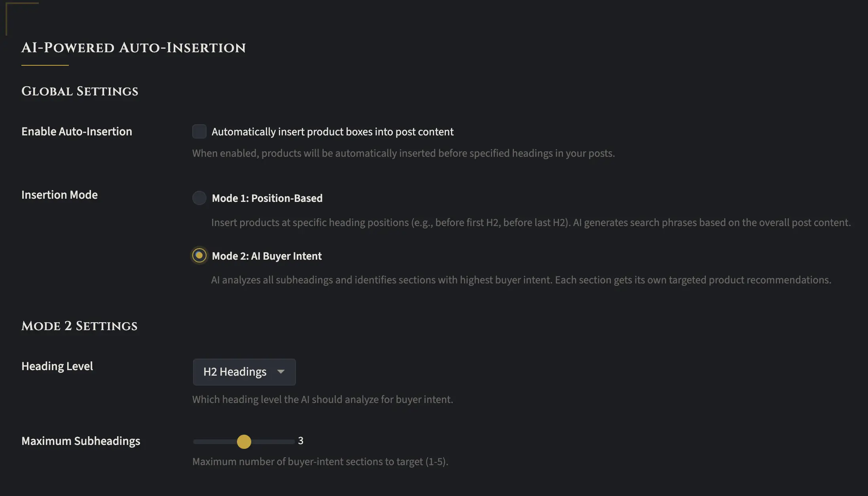Click the 'Mode 2: AI Buyer Intent' label
This screenshot has height=496, width=868.
pyautogui.click(x=267, y=256)
